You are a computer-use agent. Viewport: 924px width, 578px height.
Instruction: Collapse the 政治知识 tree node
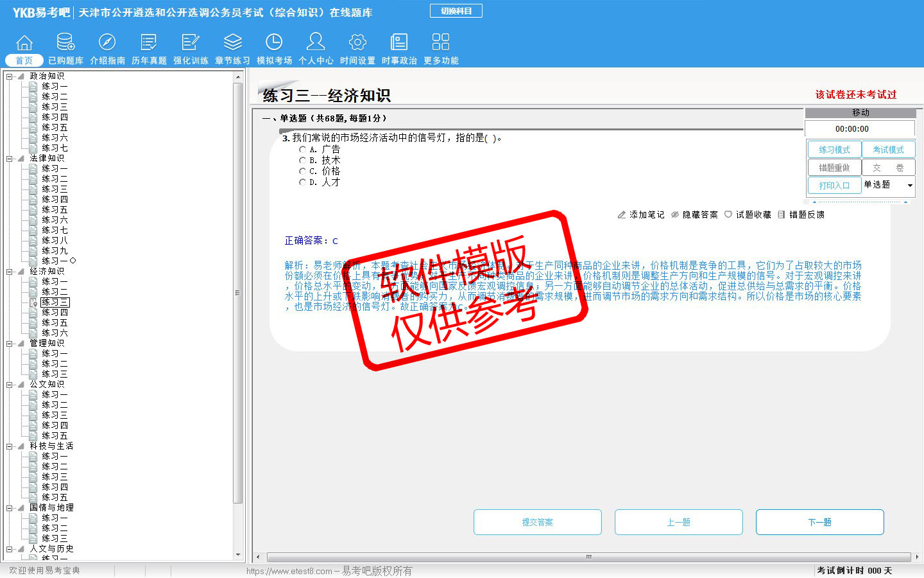(x=10, y=76)
